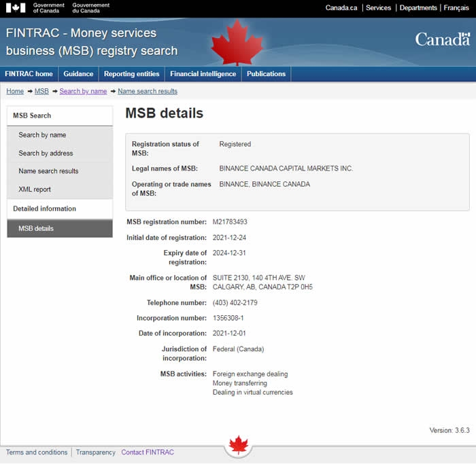The width and height of the screenshot is (476, 464).
Task: Click BINANCE CANADA CAPITAL MARKETS INC. legal name
Action: coord(286,168)
